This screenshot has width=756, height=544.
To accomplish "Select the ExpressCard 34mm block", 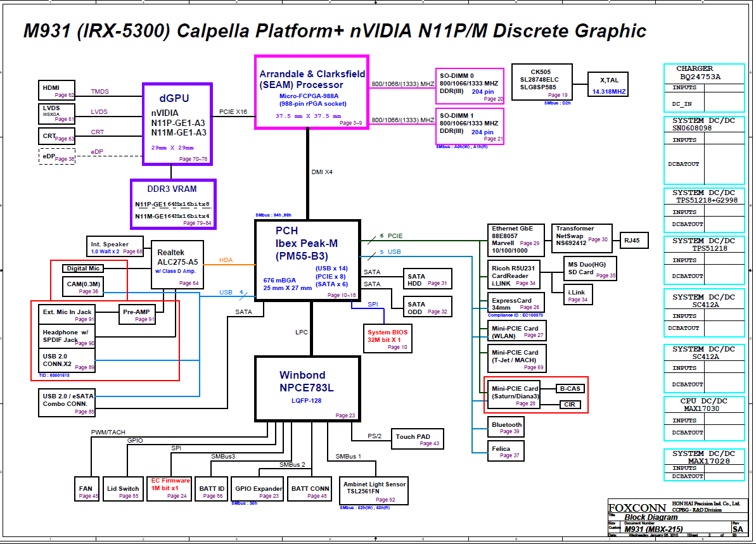I will coord(516,303).
